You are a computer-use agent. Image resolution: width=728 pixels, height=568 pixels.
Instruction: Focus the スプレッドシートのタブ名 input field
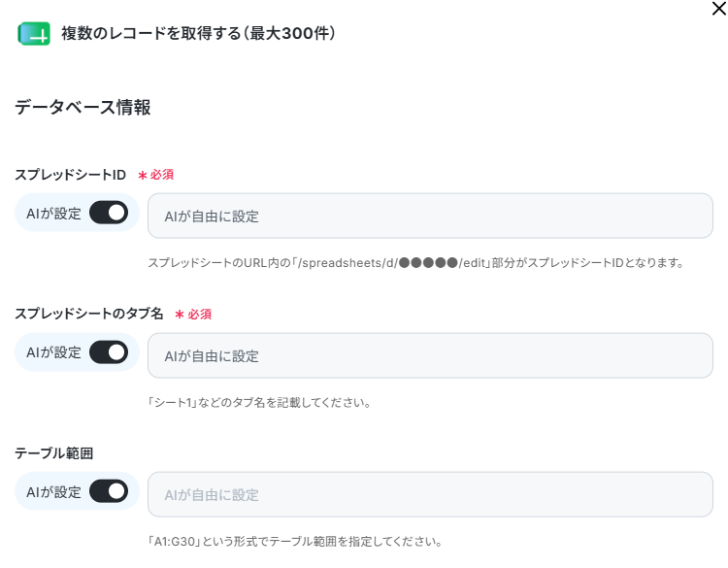point(430,355)
